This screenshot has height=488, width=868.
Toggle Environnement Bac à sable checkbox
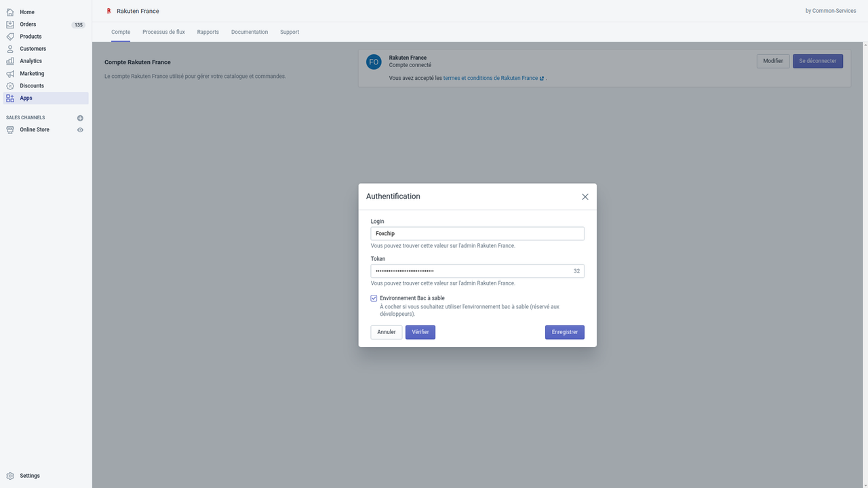(x=374, y=298)
